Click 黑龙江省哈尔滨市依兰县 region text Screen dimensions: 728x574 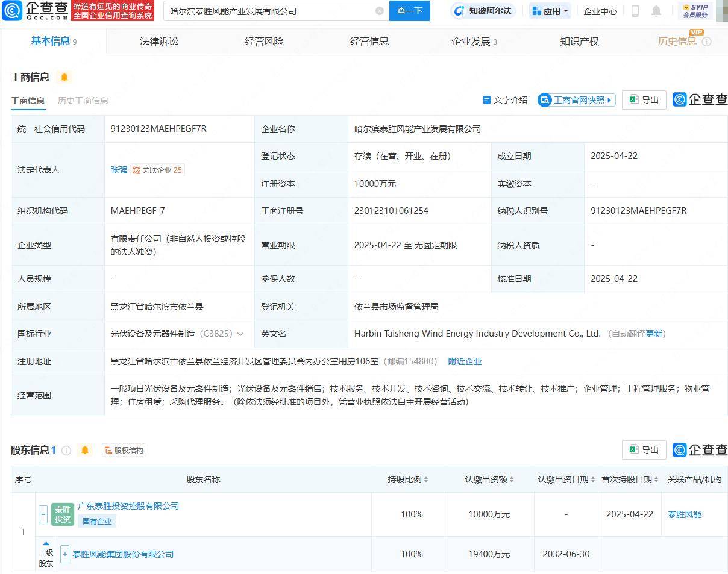[x=157, y=307]
